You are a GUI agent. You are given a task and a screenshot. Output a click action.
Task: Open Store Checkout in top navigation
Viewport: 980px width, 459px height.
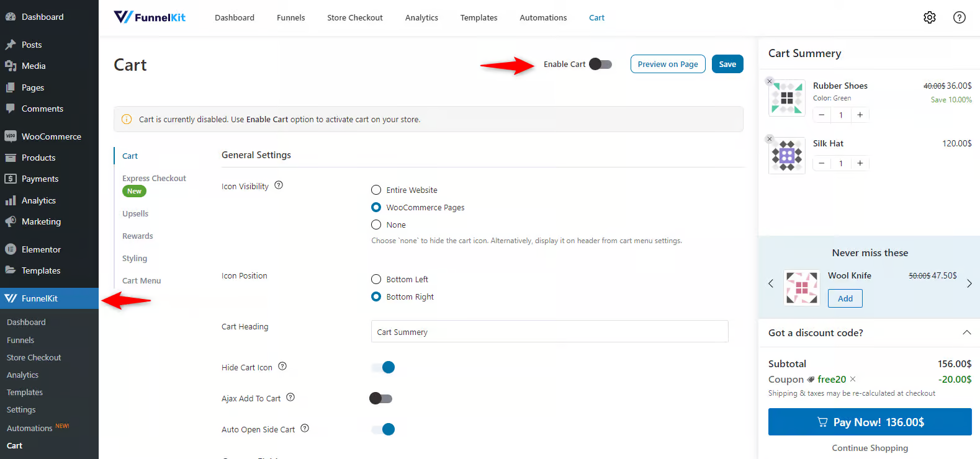pyautogui.click(x=355, y=17)
